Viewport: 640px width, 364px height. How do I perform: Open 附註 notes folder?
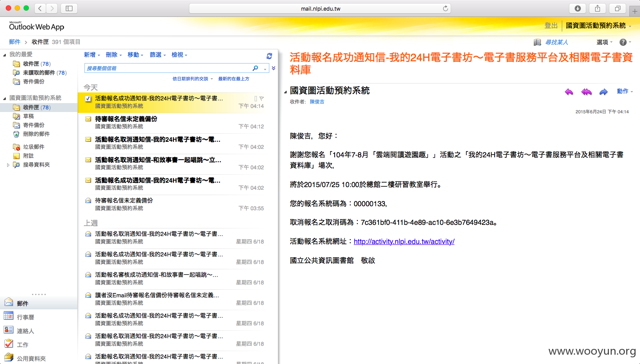[28, 156]
